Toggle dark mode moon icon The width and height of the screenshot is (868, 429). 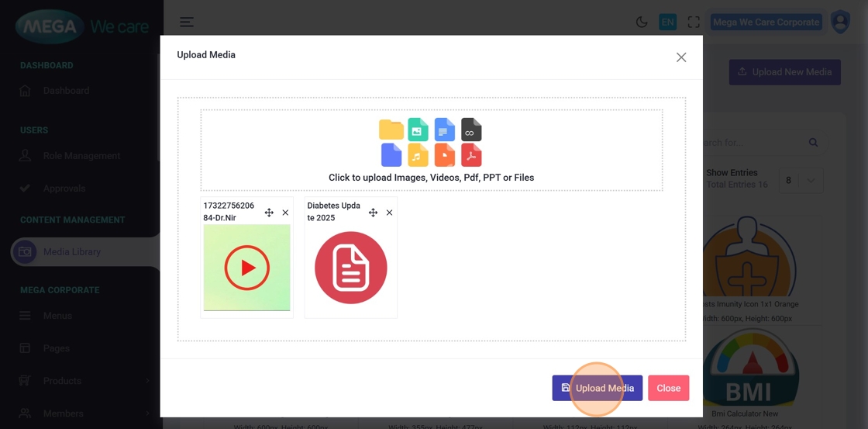coord(642,22)
